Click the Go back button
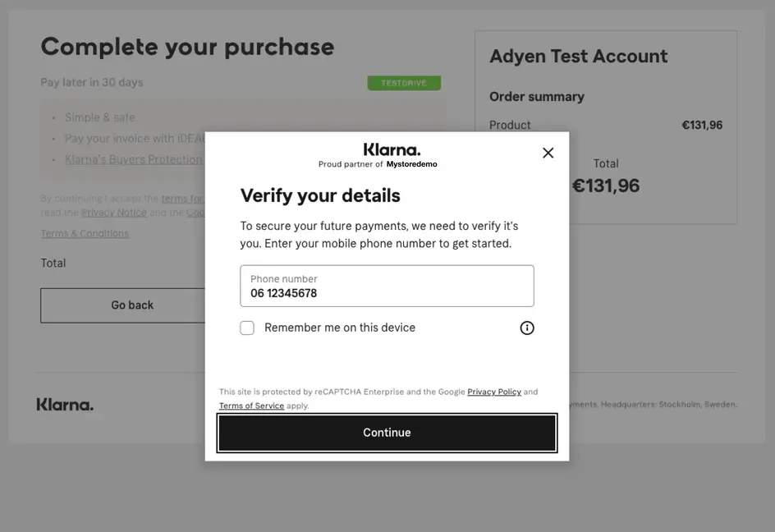 click(131, 305)
